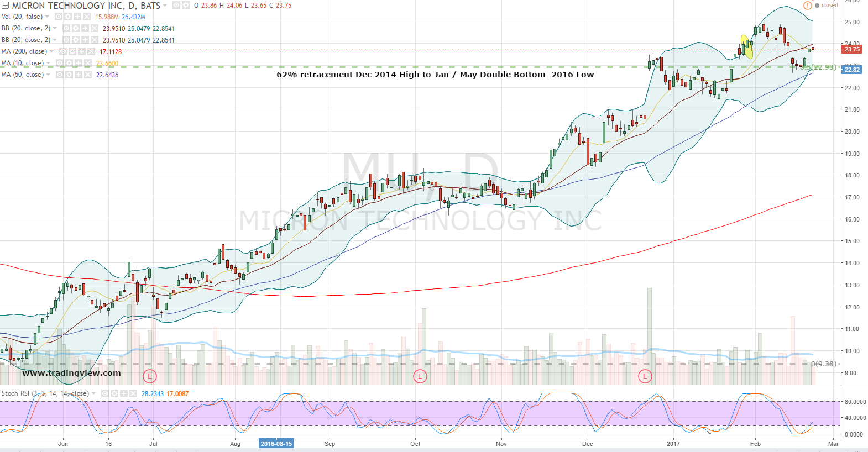
Task: Remove the lower BB (20, close, 2) indicator
Action: tap(95, 40)
